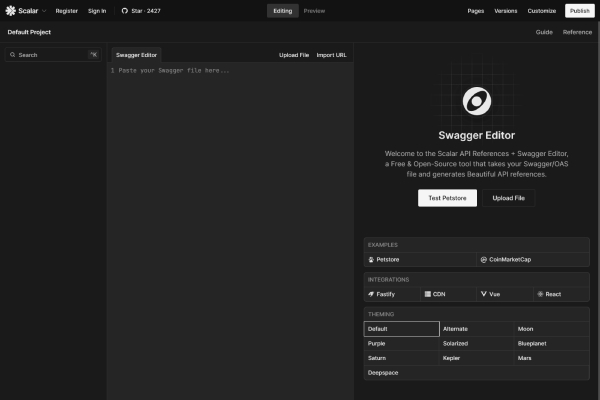This screenshot has width=600, height=400.
Task: Load the CoinMarketCap example
Action: pos(533,260)
